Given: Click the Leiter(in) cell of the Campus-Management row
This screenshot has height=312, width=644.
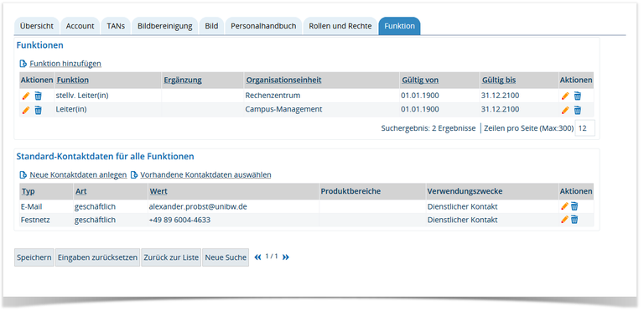Looking at the screenshot, I should click(71, 110).
